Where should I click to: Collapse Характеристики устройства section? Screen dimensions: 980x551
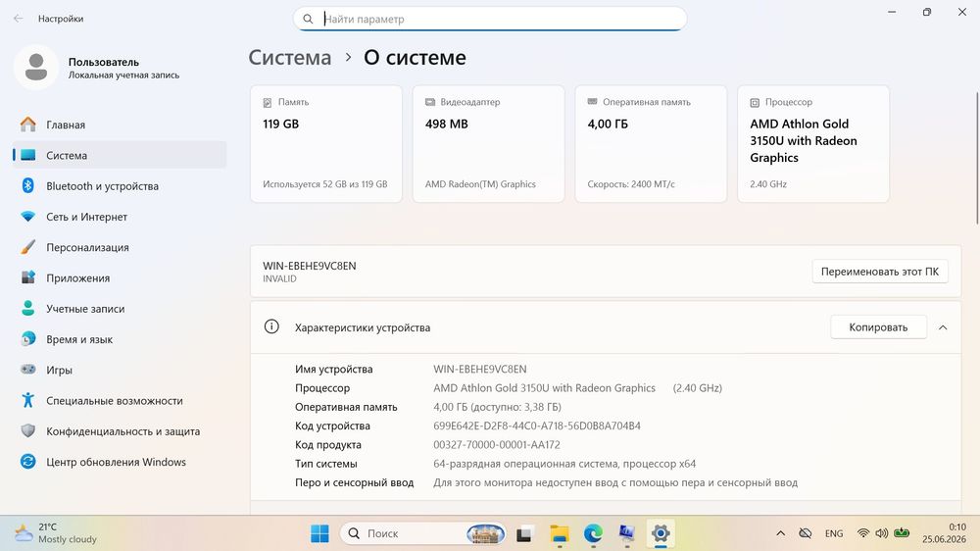click(943, 327)
